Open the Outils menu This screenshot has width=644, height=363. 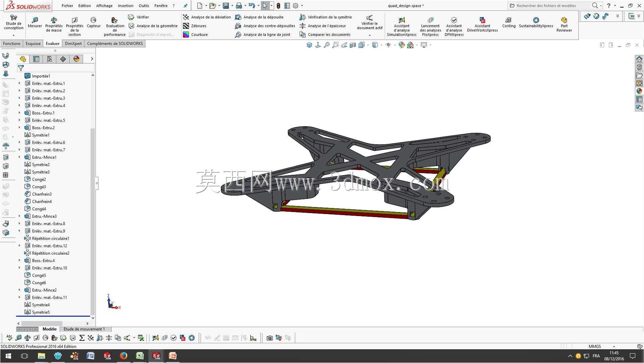[x=144, y=6]
